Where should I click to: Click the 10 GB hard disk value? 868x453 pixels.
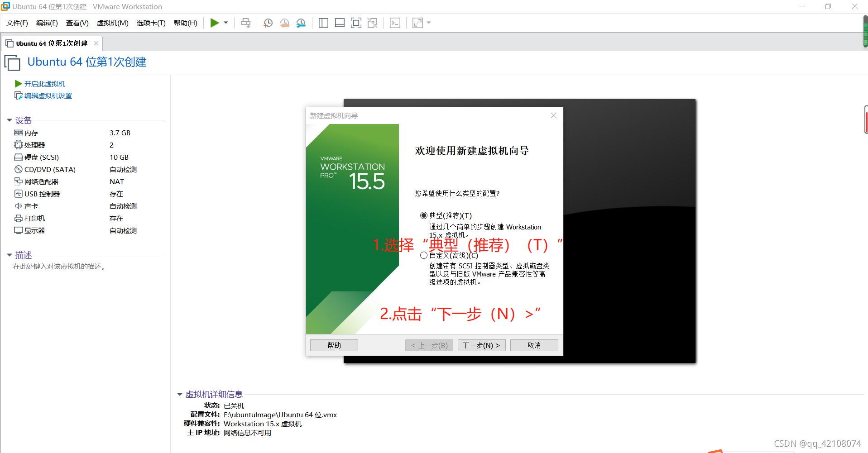(119, 157)
